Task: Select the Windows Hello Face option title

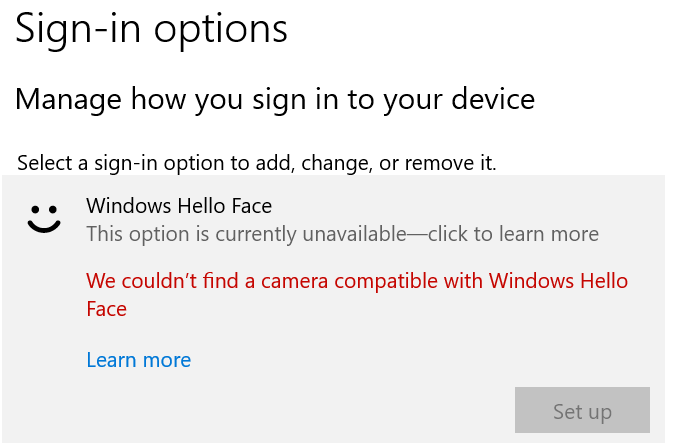Action: click(x=179, y=206)
